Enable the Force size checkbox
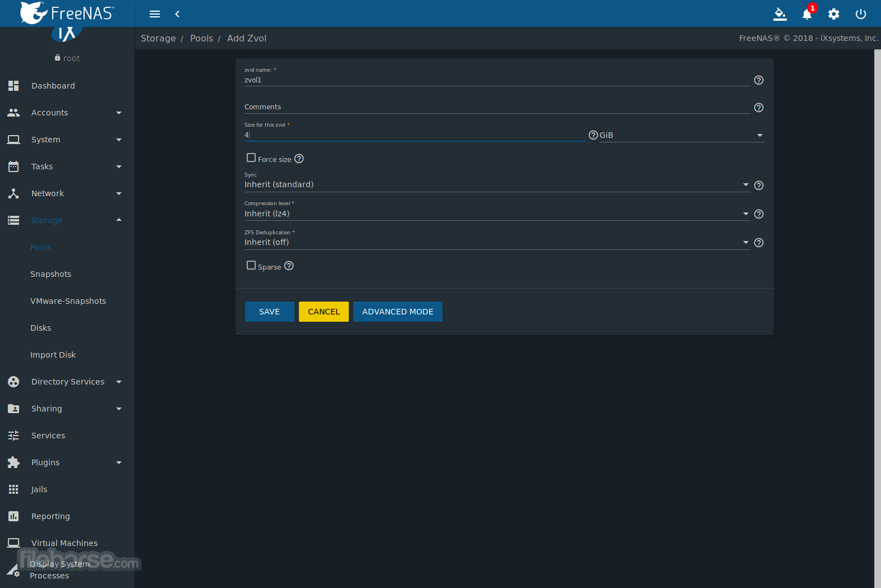The height and width of the screenshot is (588, 881). 251,158
